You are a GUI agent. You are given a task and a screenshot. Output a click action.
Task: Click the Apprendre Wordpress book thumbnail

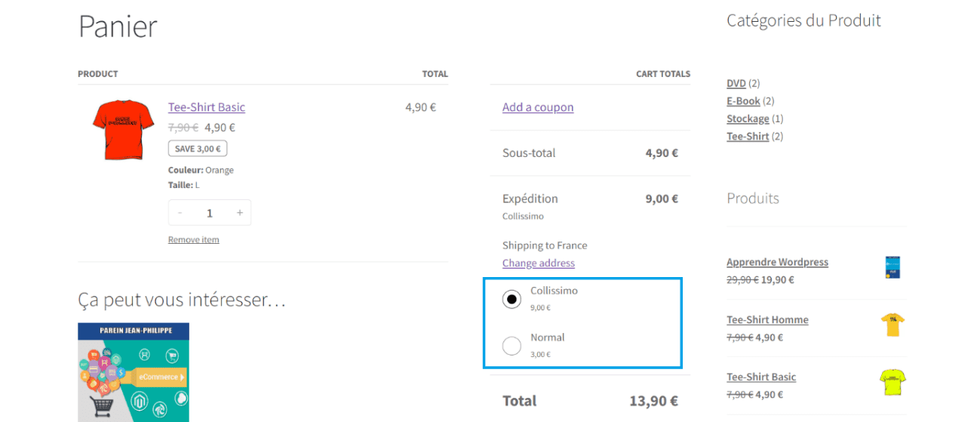tap(892, 267)
